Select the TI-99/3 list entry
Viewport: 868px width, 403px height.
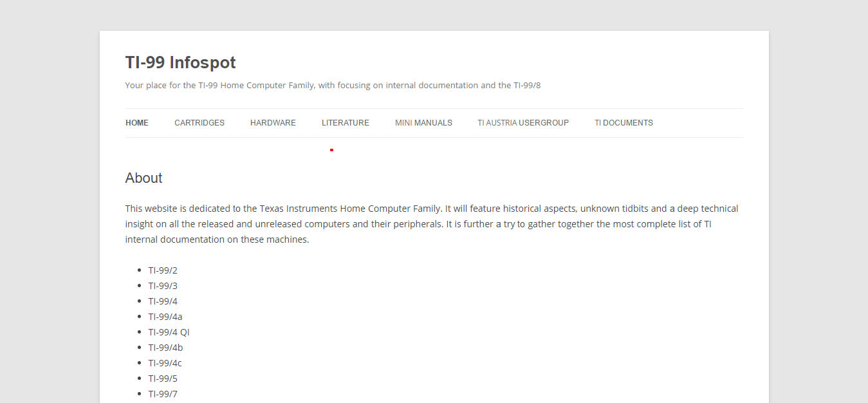163,286
